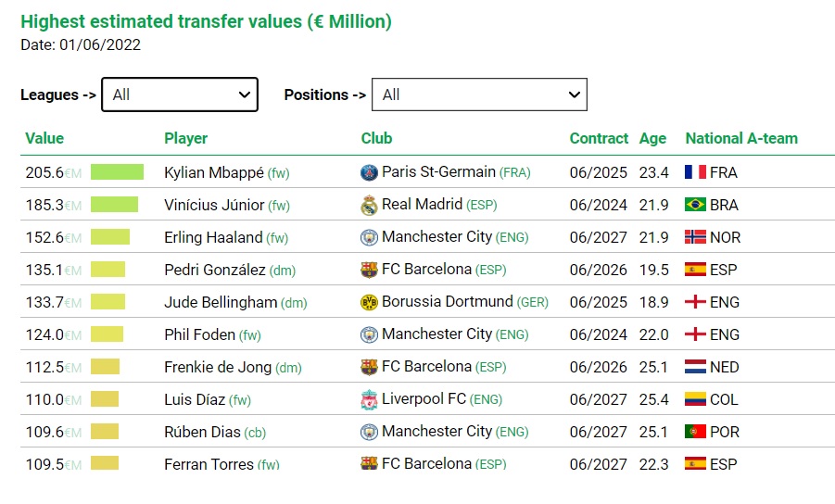Click the Netherlands flag next to NED
Viewport: 835px width, 504px height.
pyautogui.click(x=695, y=367)
